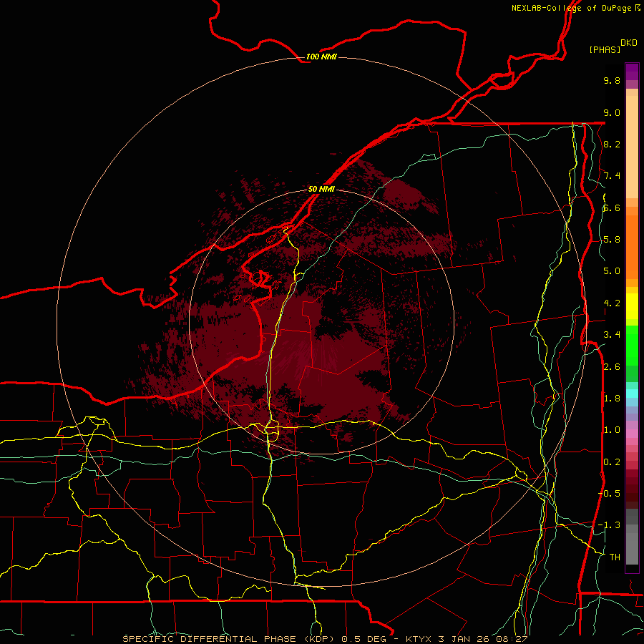The width and height of the screenshot is (644, 644).
Task: Click the 9.0 value on the legend
Action: pos(612,112)
